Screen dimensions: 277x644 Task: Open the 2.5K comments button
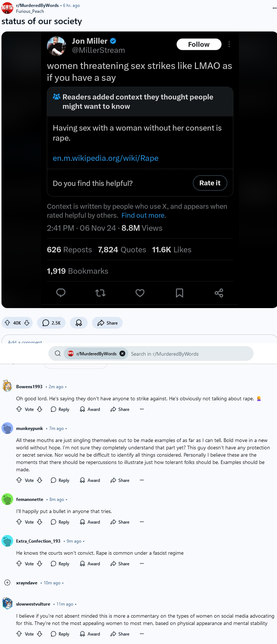pyautogui.click(x=51, y=323)
